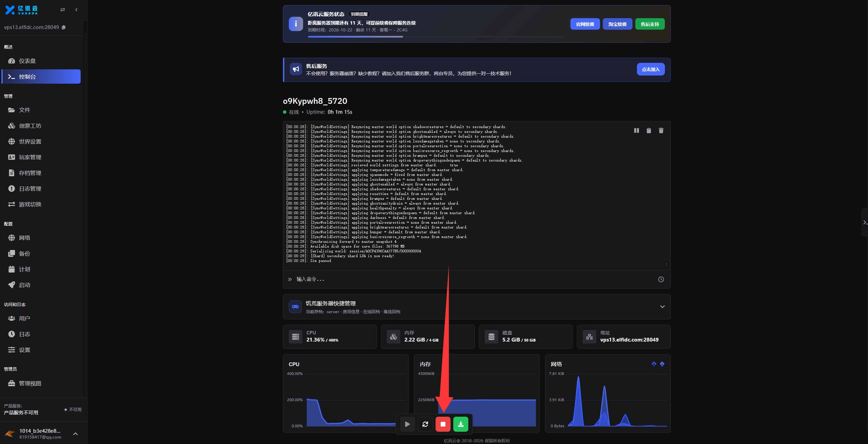
Task: Toggle the sidebar swap arrows icon
Action: (x=62, y=10)
